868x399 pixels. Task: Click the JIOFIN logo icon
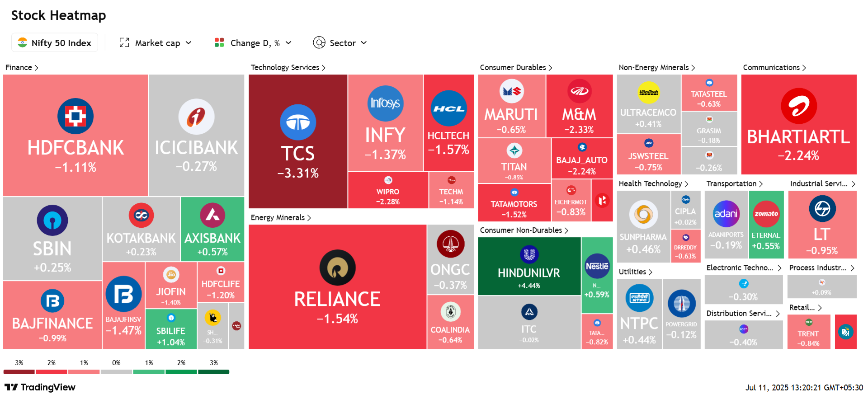click(171, 274)
